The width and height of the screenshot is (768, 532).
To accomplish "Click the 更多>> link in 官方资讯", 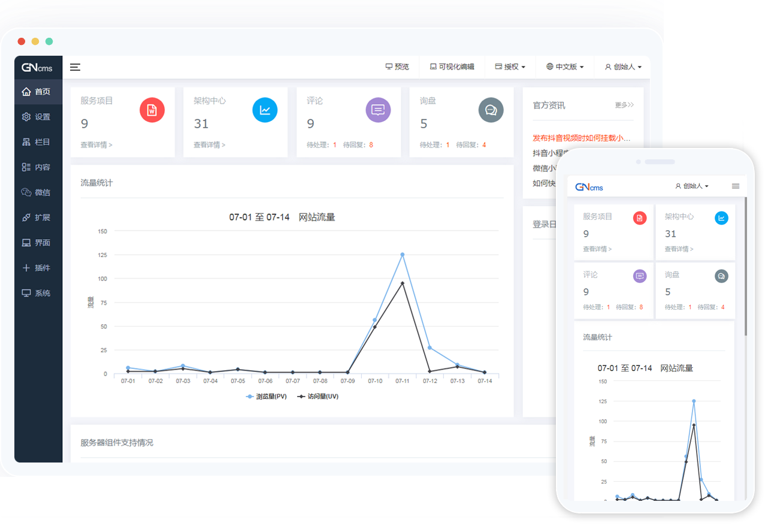I will [624, 105].
